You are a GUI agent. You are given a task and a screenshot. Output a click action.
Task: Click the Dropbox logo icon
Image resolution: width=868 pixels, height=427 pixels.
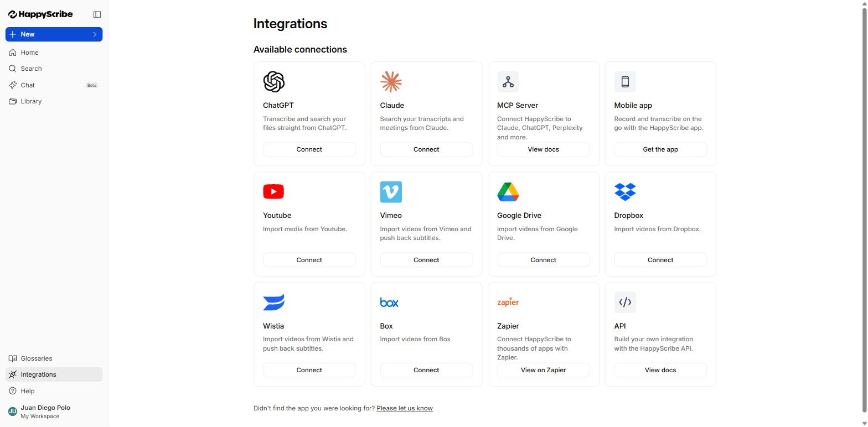point(625,192)
